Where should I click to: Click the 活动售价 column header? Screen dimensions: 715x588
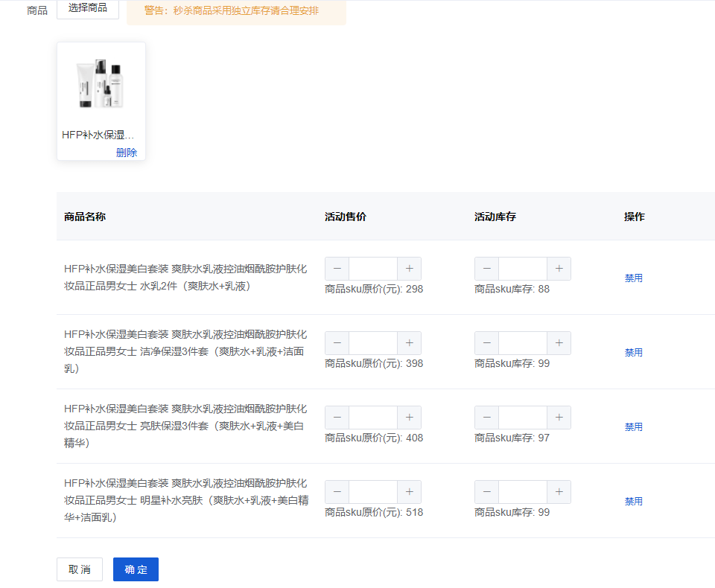coord(345,217)
